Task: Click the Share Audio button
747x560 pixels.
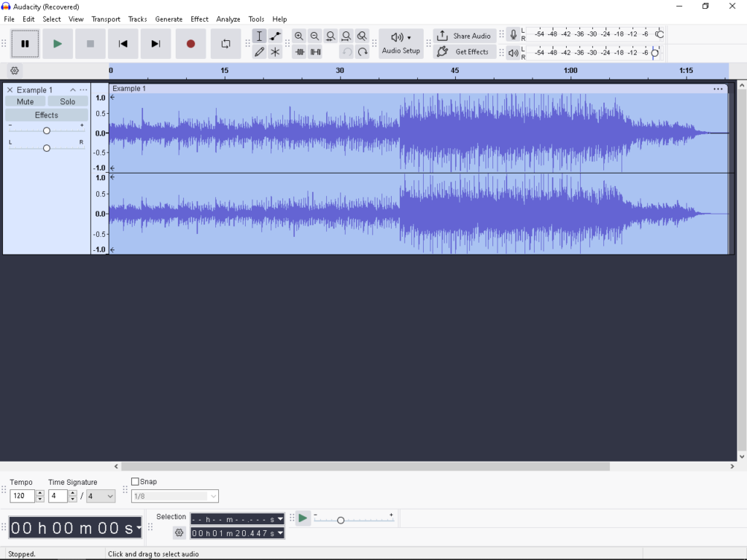Action: pyautogui.click(x=464, y=36)
